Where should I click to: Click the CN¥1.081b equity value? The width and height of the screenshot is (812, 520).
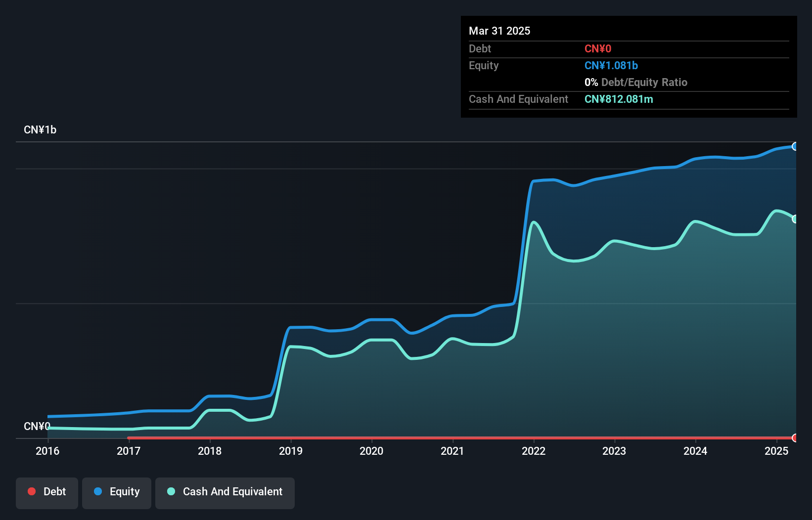[x=611, y=65]
